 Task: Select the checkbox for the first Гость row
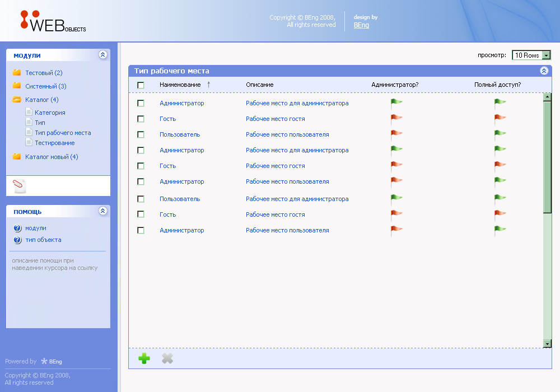pyautogui.click(x=141, y=119)
